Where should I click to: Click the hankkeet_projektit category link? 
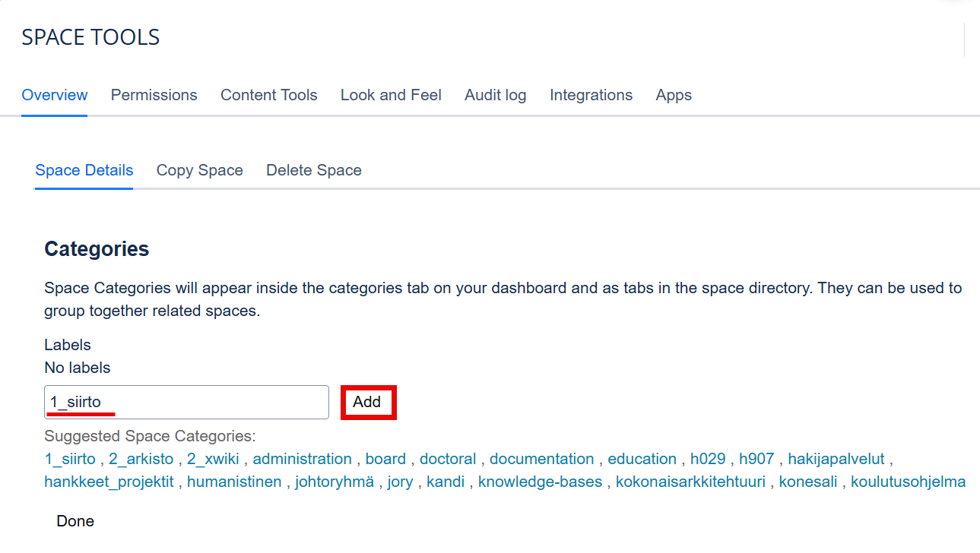click(x=109, y=482)
